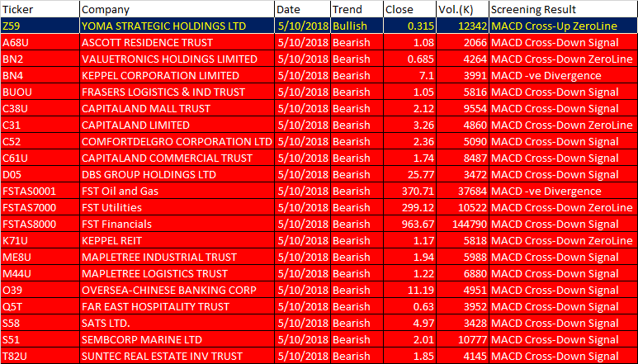Click ASCOTT RESIDENCE TRUST company cell
638x364 pixels.
tap(177, 42)
